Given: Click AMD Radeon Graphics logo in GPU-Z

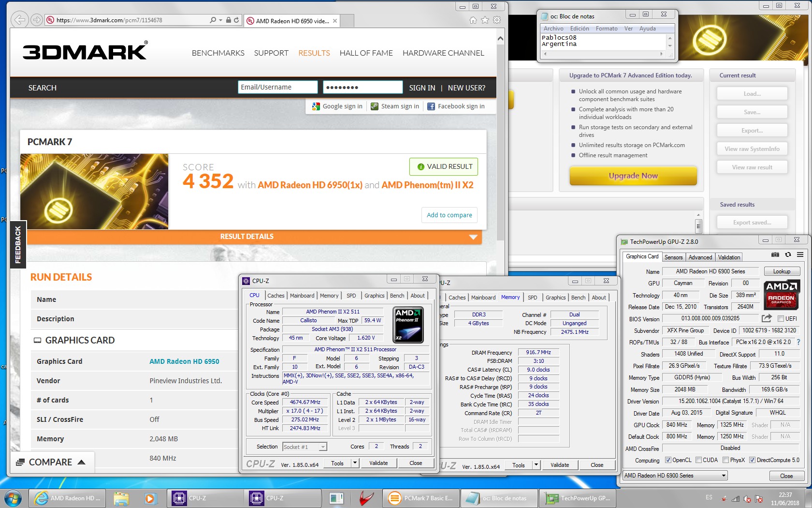Looking at the screenshot, I should (x=781, y=295).
